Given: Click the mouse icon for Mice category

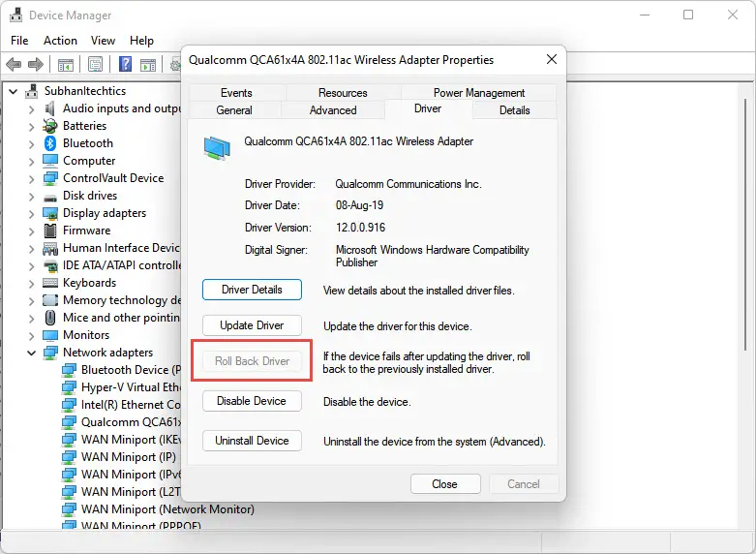Looking at the screenshot, I should [x=50, y=318].
